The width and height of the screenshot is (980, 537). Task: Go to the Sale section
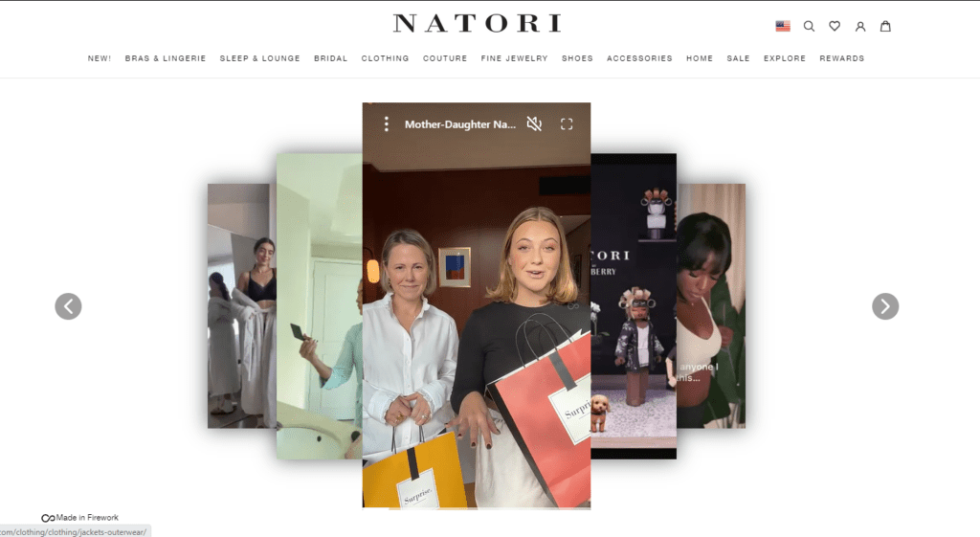[x=738, y=58]
